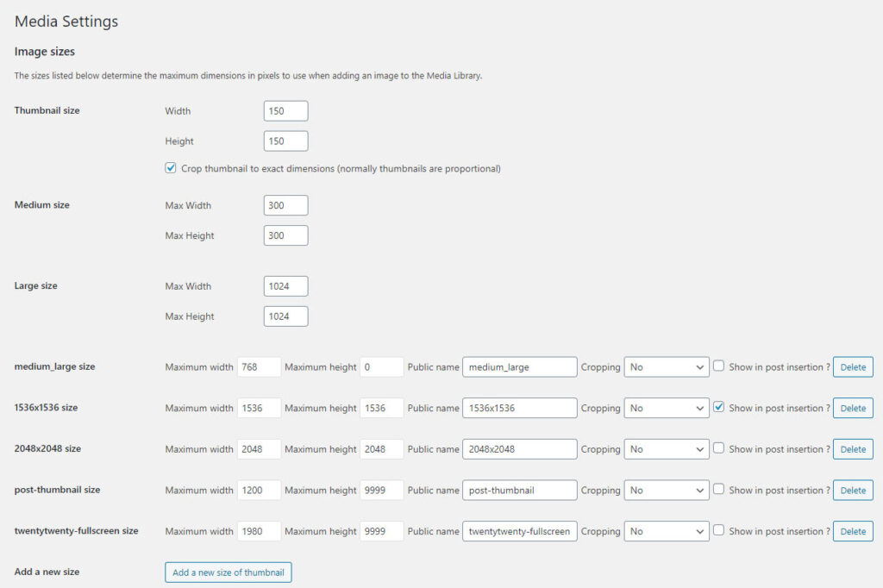Toggle Crop thumbnail to exact dimensions checkbox
This screenshot has height=588, width=883.
(171, 168)
